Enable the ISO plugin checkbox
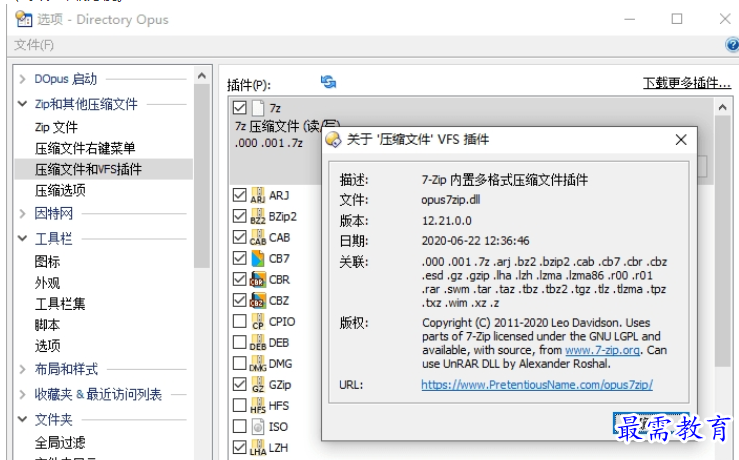Viewport: 739px width, 460px height. pos(239,426)
